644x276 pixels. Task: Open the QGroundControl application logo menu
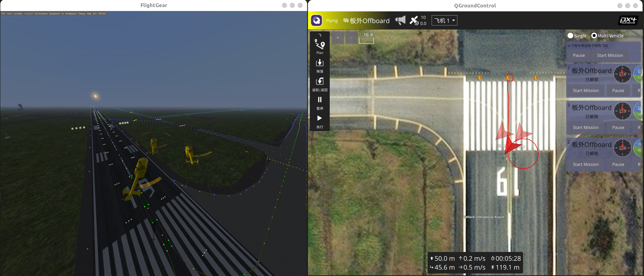[x=316, y=20]
